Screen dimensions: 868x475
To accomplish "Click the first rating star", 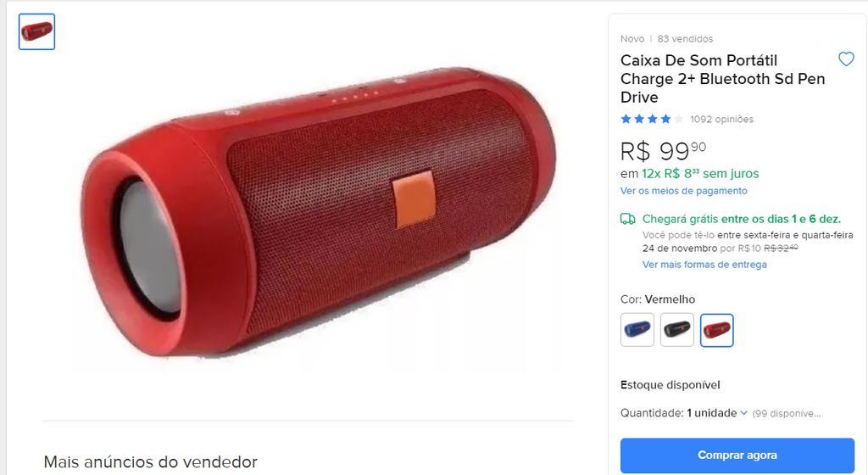I will point(626,119).
